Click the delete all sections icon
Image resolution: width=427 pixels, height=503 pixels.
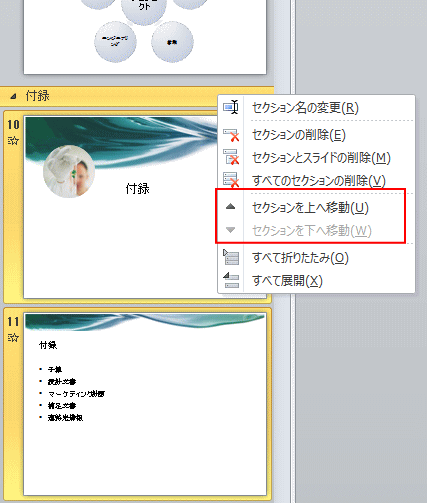point(231,180)
